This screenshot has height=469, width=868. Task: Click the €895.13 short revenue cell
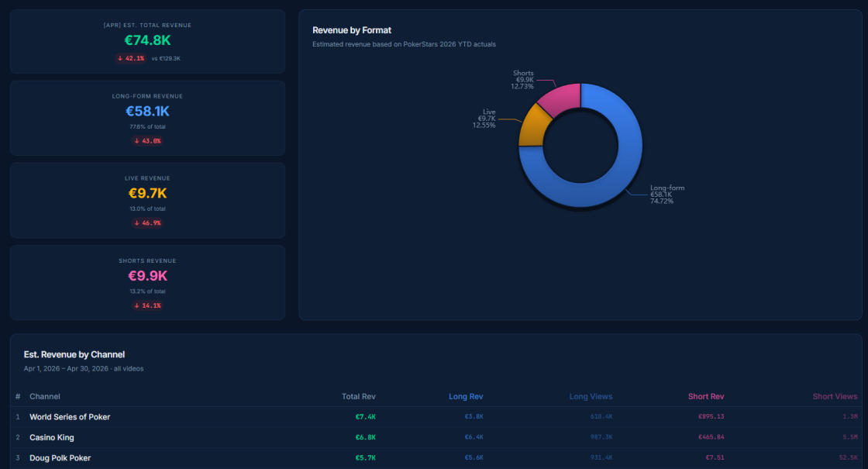pos(711,416)
